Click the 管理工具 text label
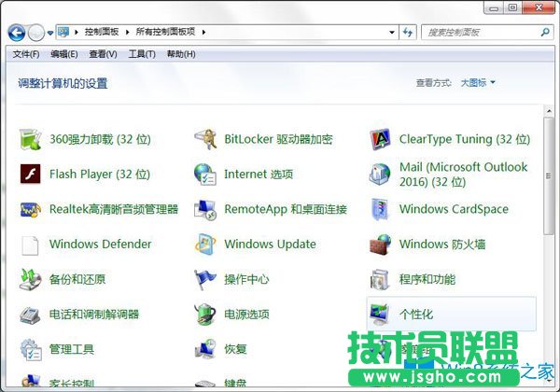560x392 pixels. (x=72, y=349)
